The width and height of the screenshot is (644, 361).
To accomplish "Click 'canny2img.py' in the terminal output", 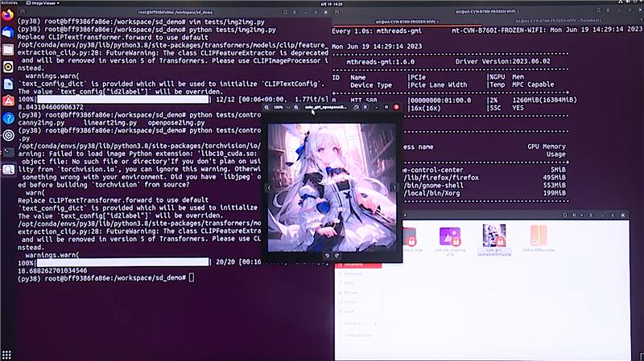I will pyautogui.click(x=41, y=123).
